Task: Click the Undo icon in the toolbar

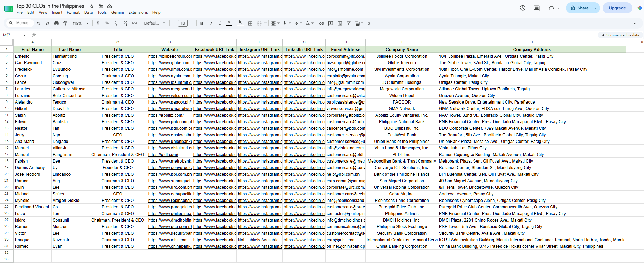Action: point(38,23)
